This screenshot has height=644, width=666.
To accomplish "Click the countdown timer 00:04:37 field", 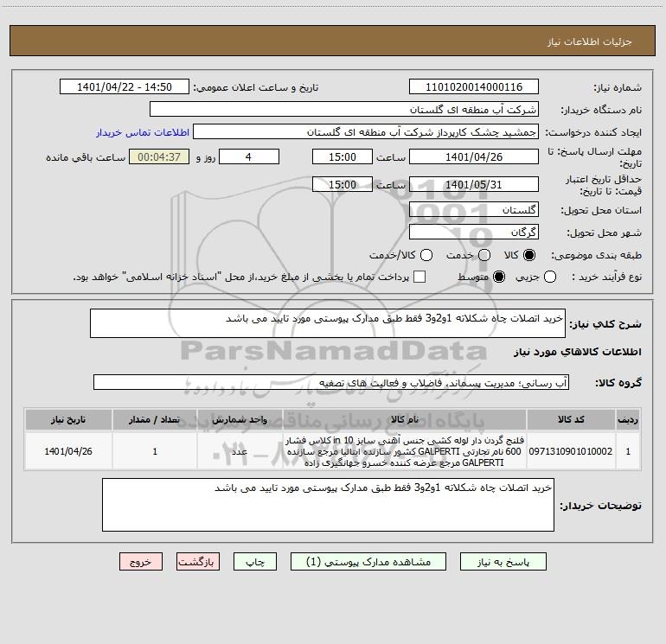I will (x=159, y=156).
